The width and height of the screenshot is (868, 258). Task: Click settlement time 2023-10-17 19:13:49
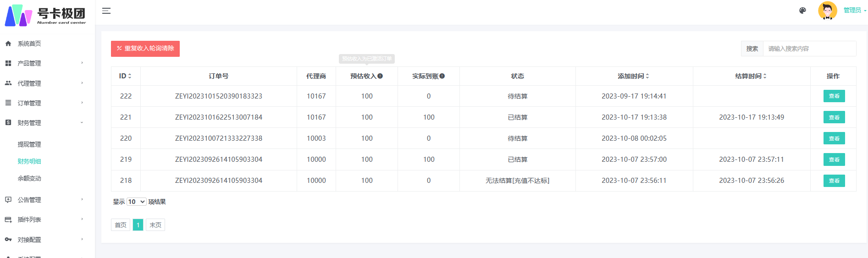752,117
